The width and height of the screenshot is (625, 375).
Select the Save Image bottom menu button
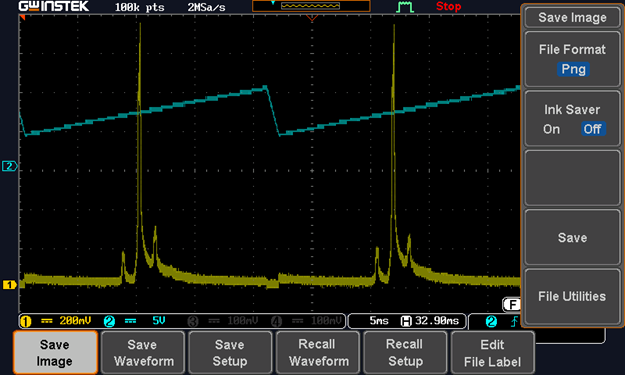click(x=55, y=352)
